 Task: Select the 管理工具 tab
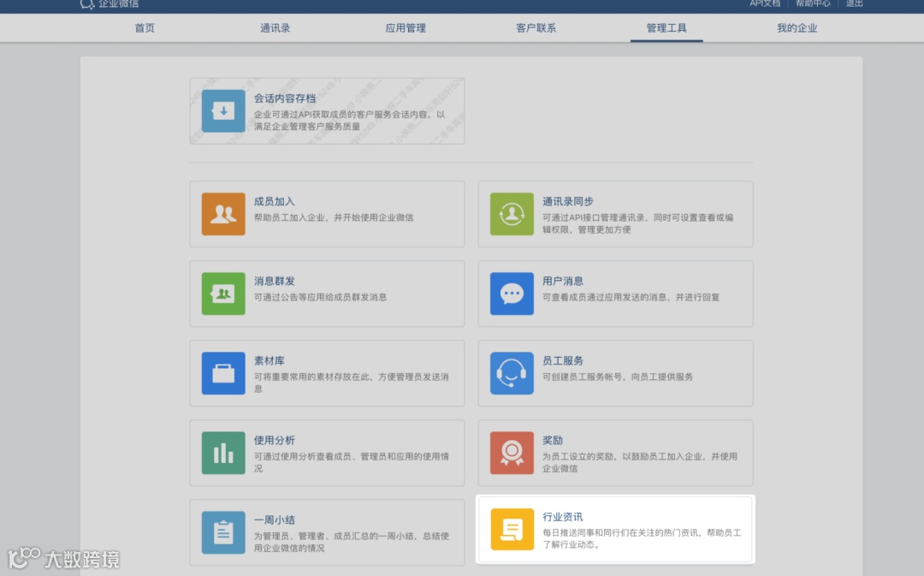[666, 27]
